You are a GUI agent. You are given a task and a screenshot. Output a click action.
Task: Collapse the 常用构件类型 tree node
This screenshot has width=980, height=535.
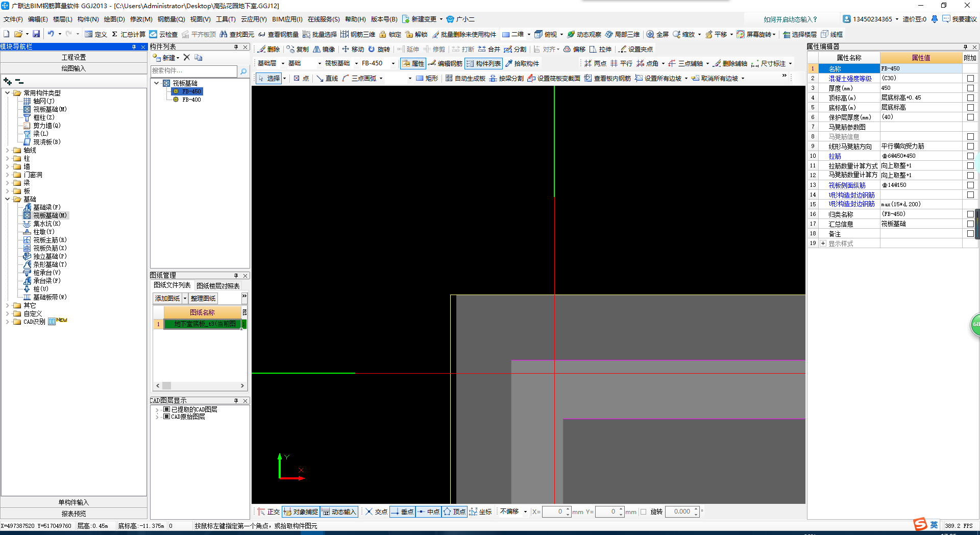coord(7,93)
